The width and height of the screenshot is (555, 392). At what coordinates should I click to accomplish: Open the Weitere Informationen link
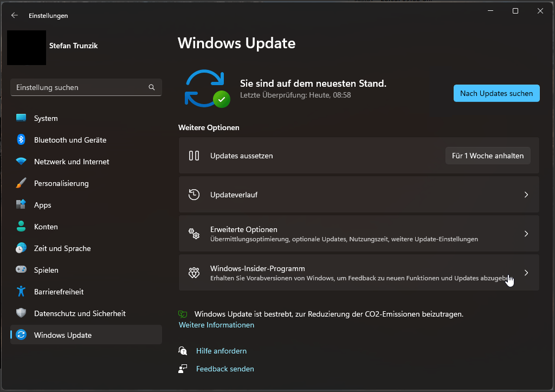216,325
